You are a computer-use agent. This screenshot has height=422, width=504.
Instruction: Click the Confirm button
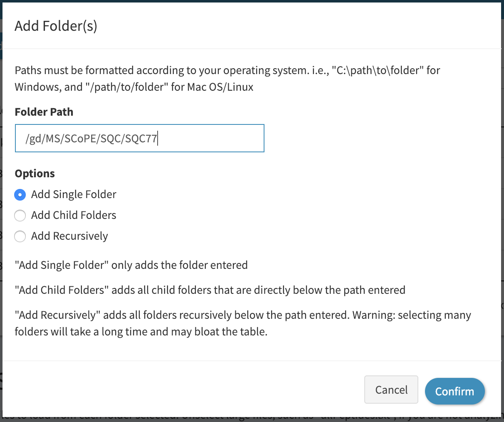pyautogui.click(x=455, y=391)
